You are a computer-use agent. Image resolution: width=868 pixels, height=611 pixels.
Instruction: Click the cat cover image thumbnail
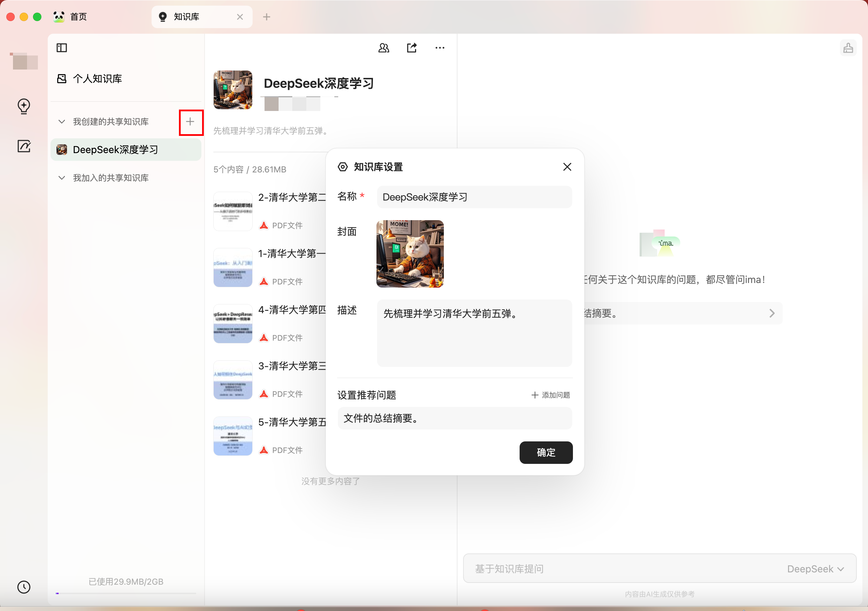(x=409, y=254)
